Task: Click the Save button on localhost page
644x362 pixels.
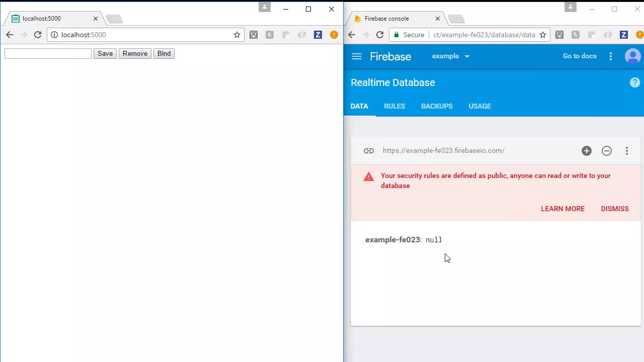Action: tap(105, 53)
